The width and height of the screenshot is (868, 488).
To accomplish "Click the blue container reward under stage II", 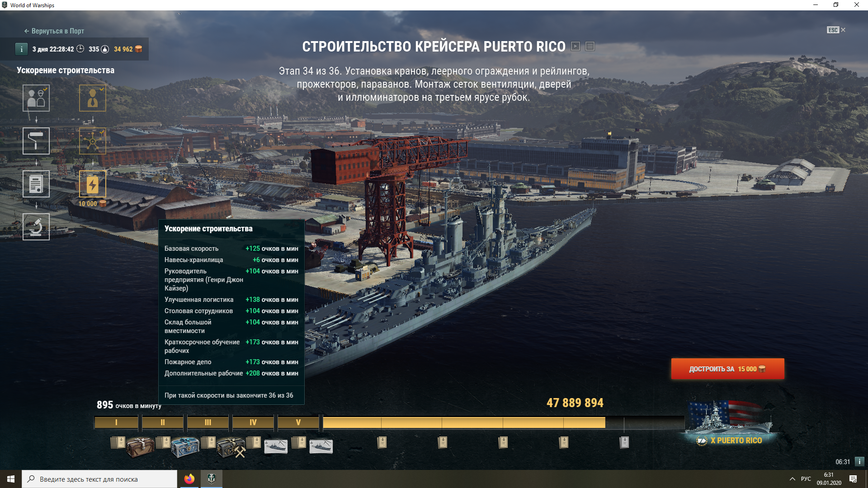I will click(x=185, y=446).
